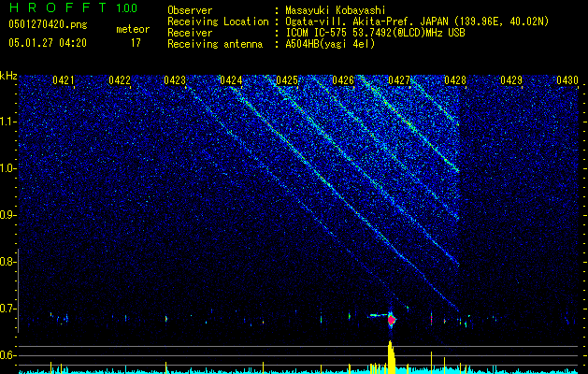
Task: Select observer name Masayuki Kobayashi
Action: tap(336, 10)
